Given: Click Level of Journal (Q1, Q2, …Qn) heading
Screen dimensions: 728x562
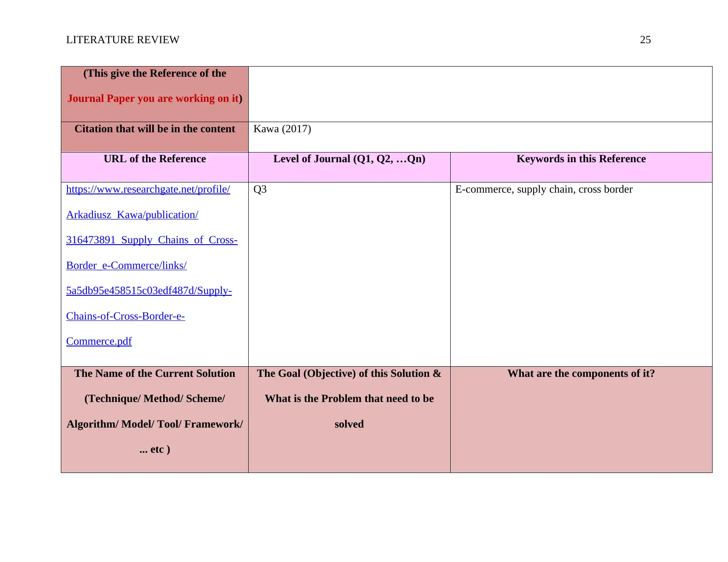Looking at the screenshot, I should [x=349, y=159].
